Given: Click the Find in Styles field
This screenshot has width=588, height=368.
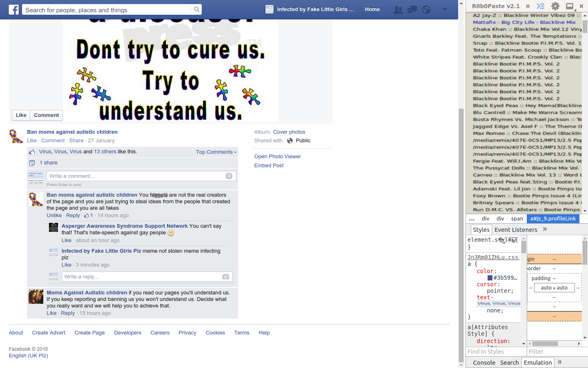Looking at the screenshot, I should pyautogui.click(x=496, y=352).
